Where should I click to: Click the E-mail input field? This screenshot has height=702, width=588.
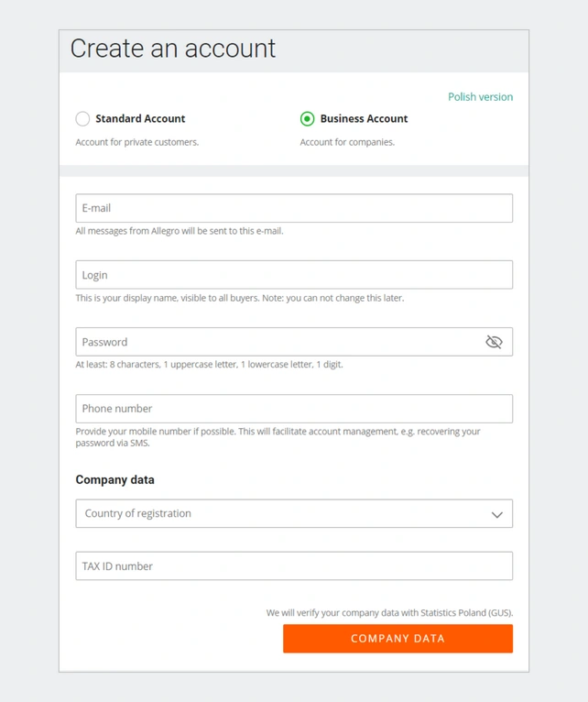pos(293,208)
